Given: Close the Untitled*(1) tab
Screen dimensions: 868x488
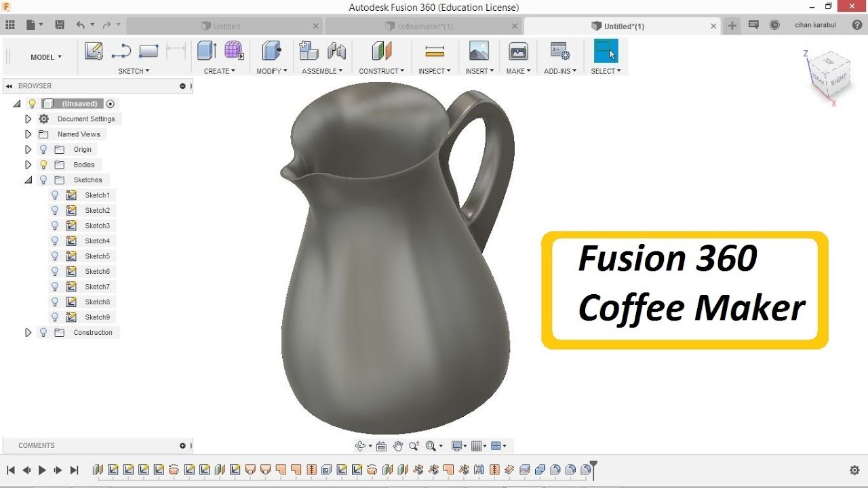Looking at the screenshot, I should click(x=713, y=26).
